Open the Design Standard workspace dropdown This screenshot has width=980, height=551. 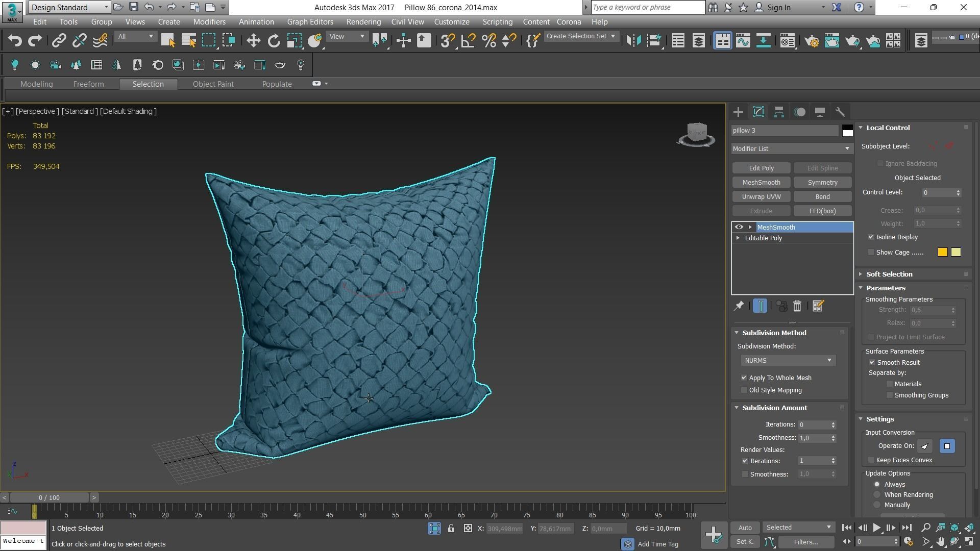click(x=69, y=7)
